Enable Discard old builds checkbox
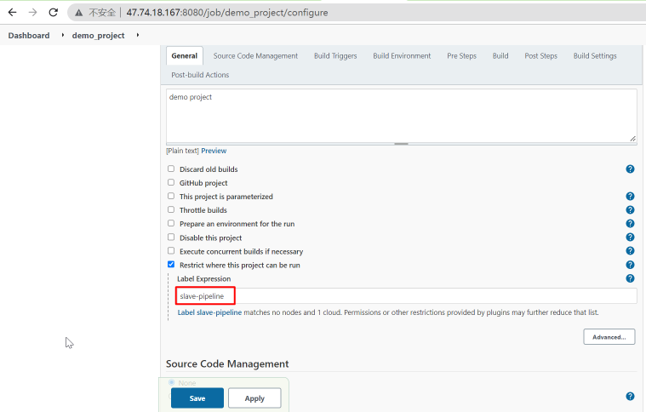The width and height of the screenshot is (646, 412). click(171, 169)
